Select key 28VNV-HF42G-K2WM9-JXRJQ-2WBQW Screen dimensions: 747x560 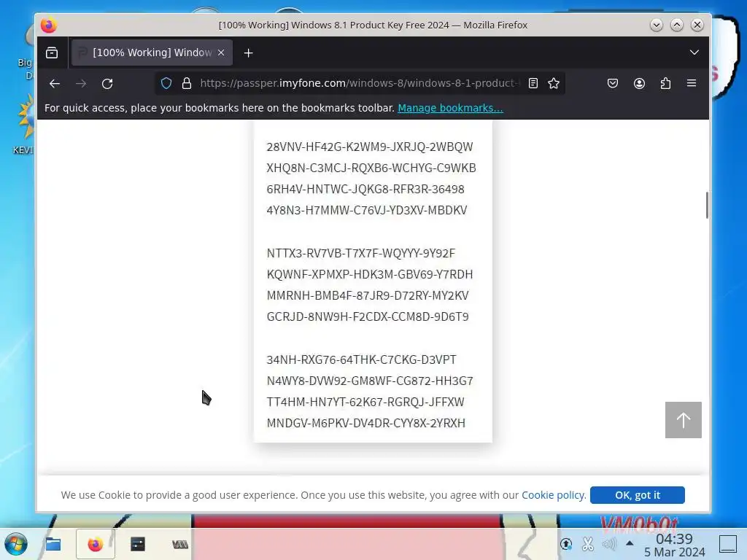370,147
